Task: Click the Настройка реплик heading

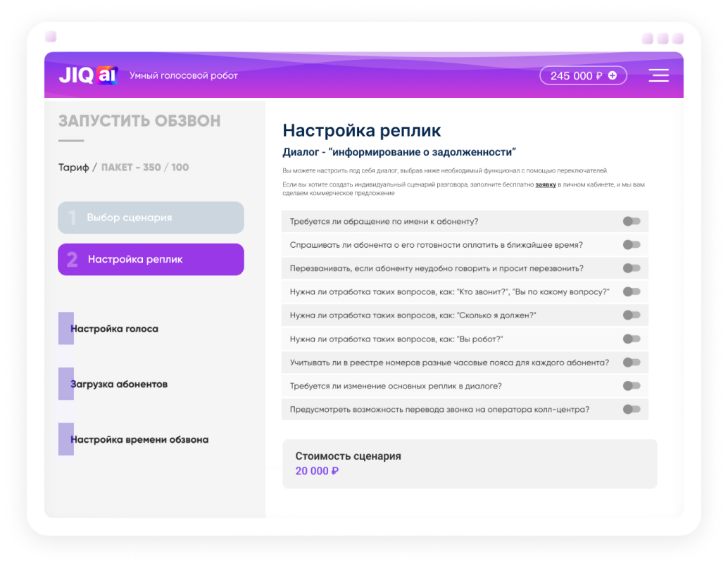Action: 362,130
